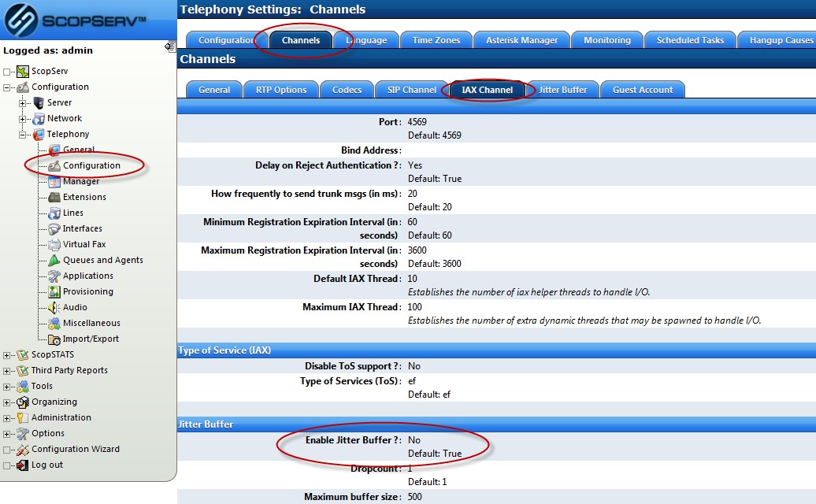Click the Server icon in tree

39,103
